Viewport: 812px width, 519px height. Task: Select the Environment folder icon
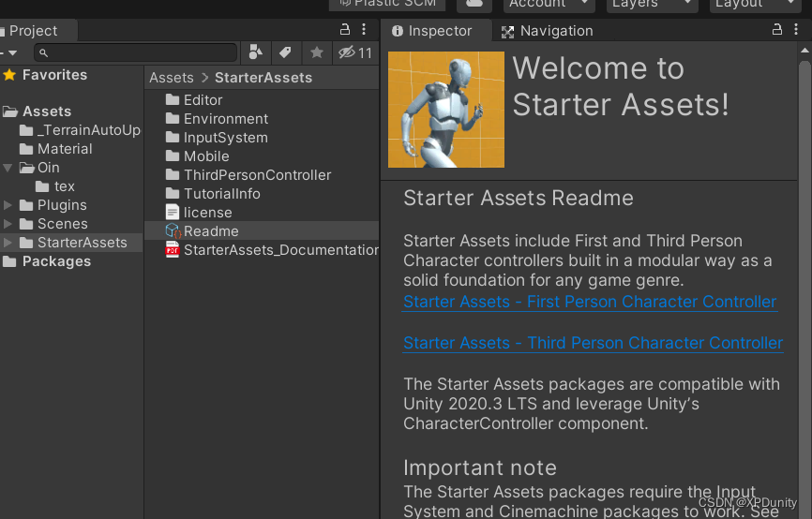point(173,118)
